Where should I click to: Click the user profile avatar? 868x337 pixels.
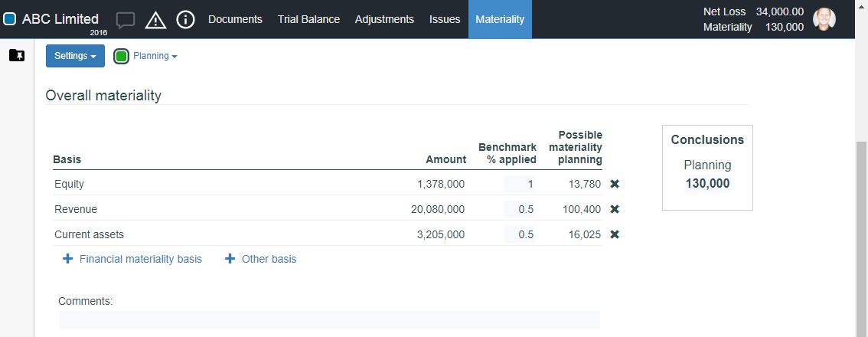[824, 19]
